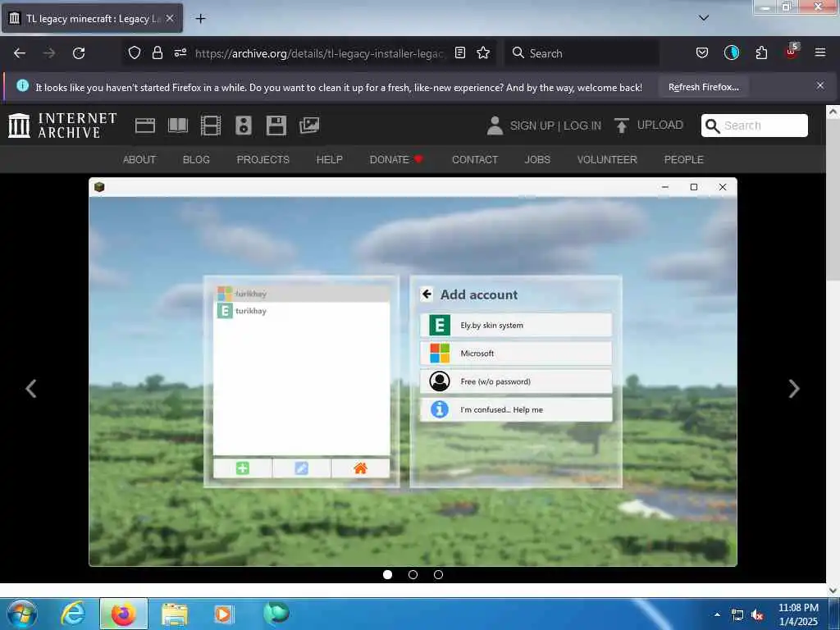Open Pocket save icon
Screen dimensions: 840x630
[x=702, y=52]
